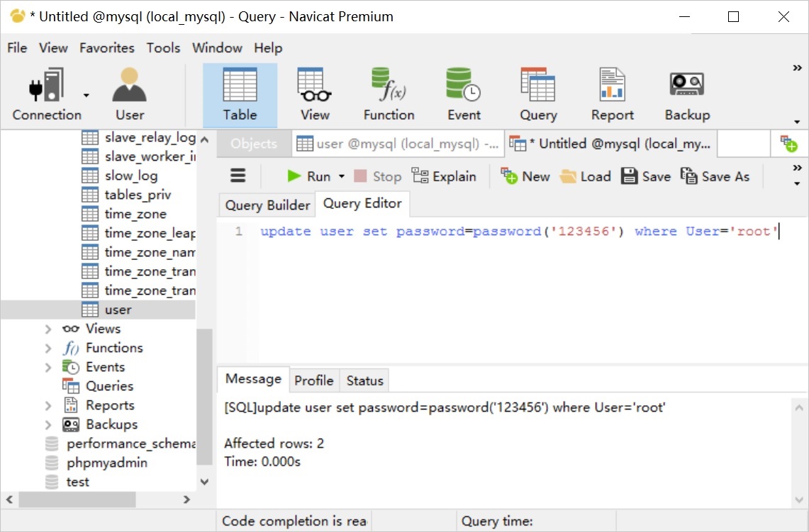This screenshot has height=532, width=809.
Task: Expand the Functions node
Action: pyautogui.click(x=48, y=348)
